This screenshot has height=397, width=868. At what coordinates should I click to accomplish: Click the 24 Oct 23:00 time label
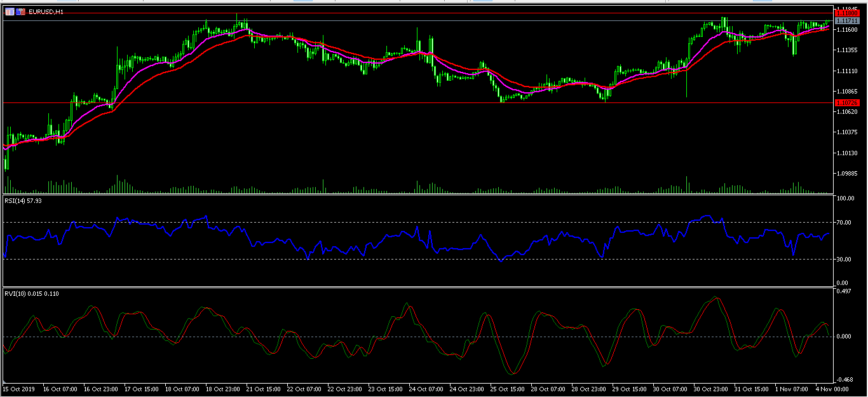(x=466, y=388)
